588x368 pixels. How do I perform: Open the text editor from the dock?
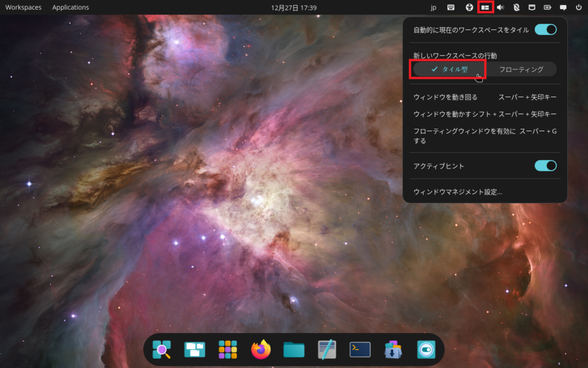coord(327,349)
